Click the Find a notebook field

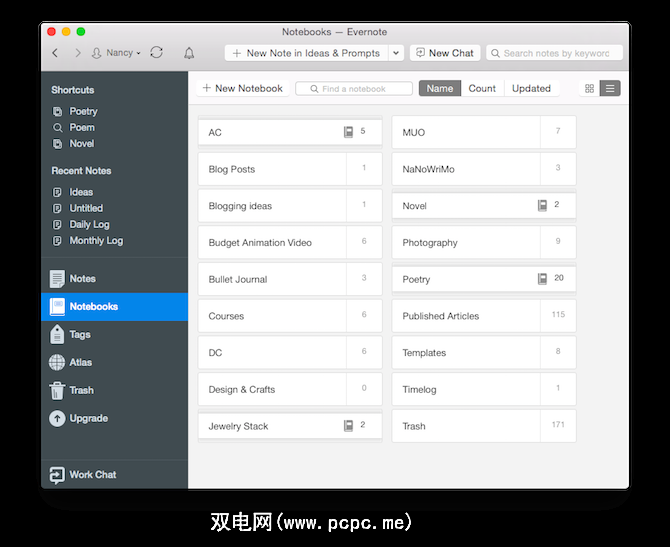[x=354, y=89]
